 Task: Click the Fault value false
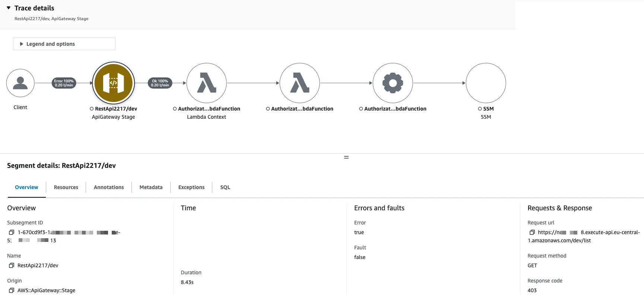tap(360, 257)
